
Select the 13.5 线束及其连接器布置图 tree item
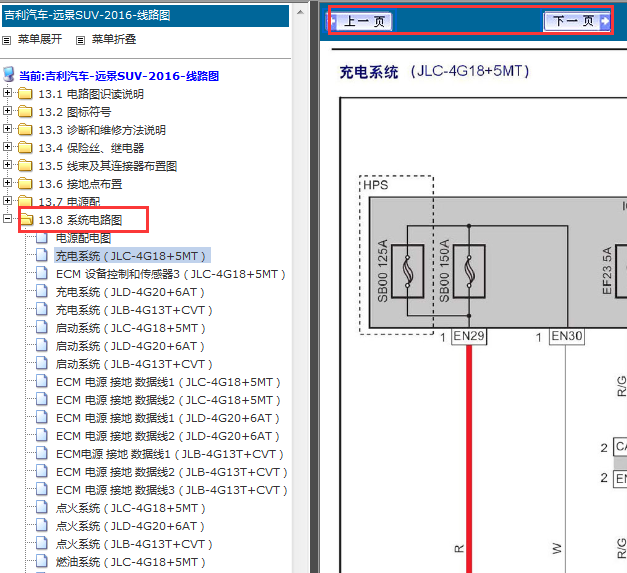108,166
